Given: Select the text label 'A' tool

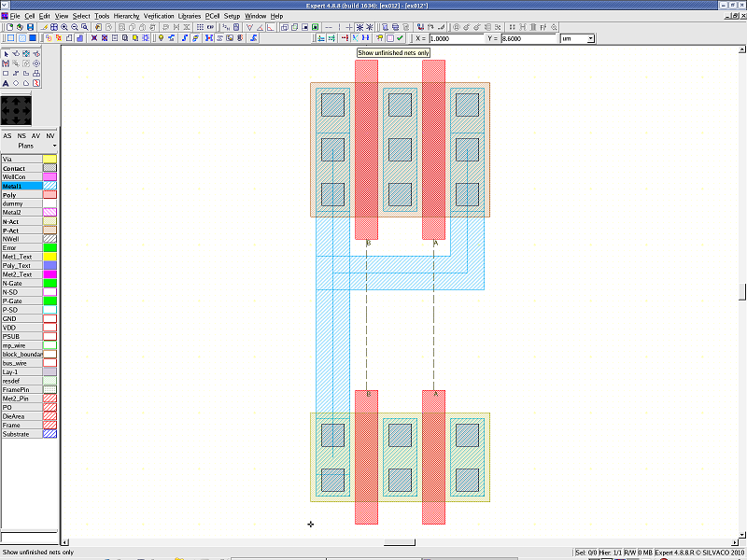Looking at the screenshot, I should click(x=6, y=83).
